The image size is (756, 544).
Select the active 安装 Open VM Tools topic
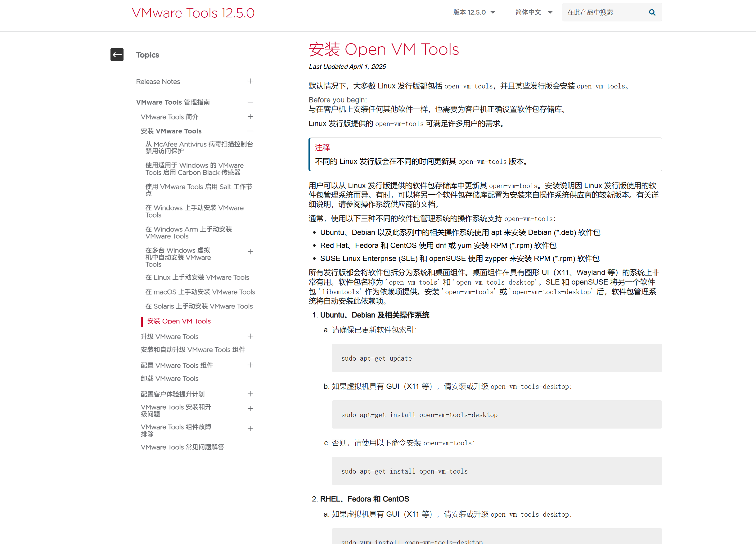[179, 321]
